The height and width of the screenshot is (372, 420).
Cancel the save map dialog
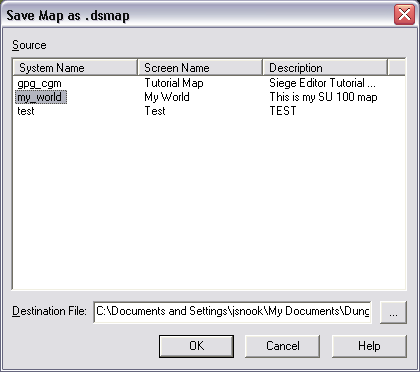coord(283,346)
